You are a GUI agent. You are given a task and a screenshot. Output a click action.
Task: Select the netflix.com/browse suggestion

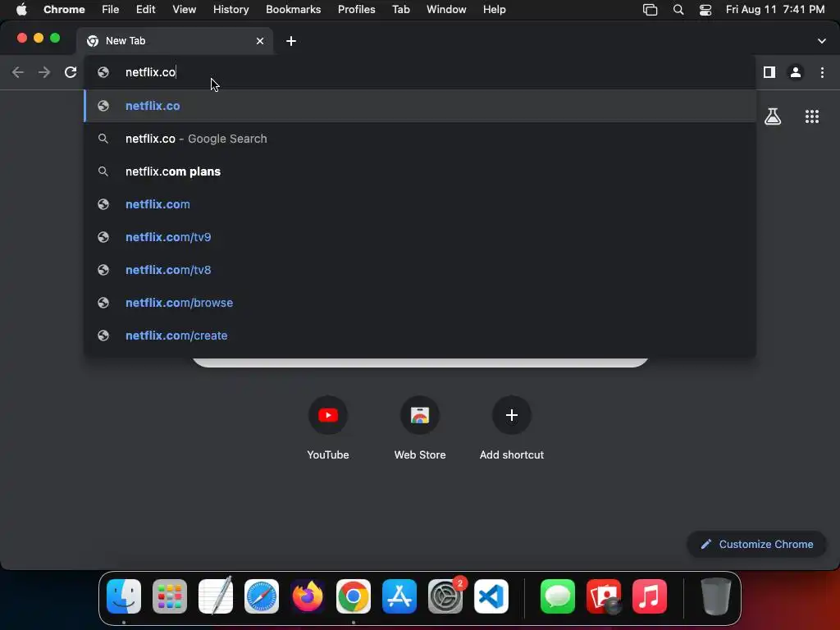pyautogui.click(x=420, y=302)
